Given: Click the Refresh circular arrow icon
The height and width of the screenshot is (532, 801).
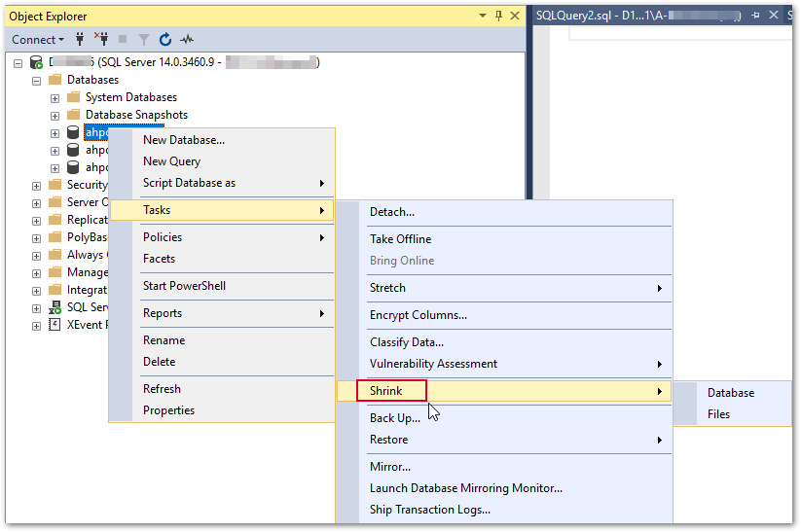Looking at the screenshot, I should click(x=165, y=39).
